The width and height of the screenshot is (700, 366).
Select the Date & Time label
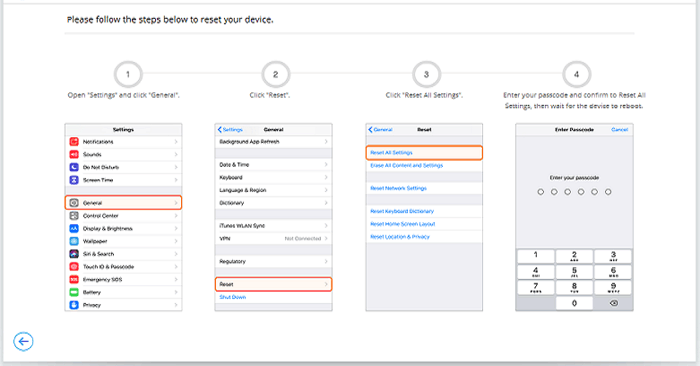234,164
